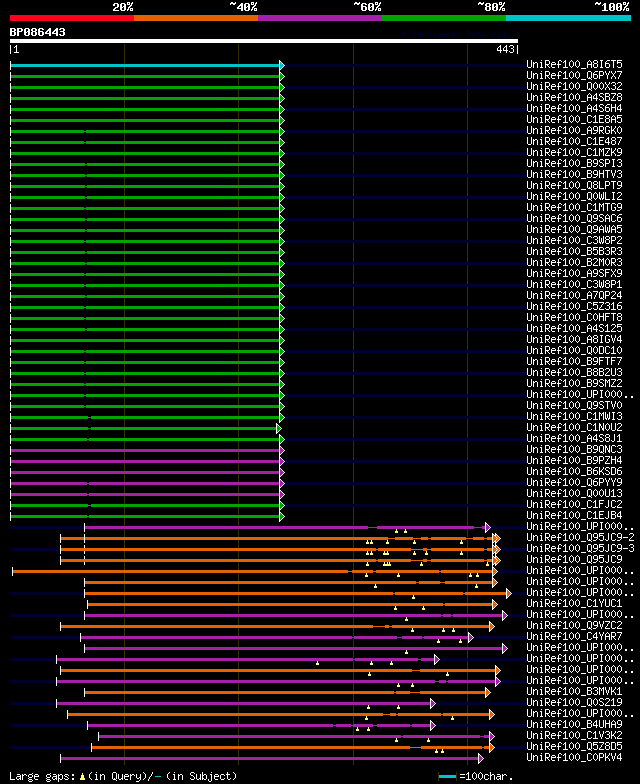Select the label UniRef100_A8IGV4

[x=574, y=339]
